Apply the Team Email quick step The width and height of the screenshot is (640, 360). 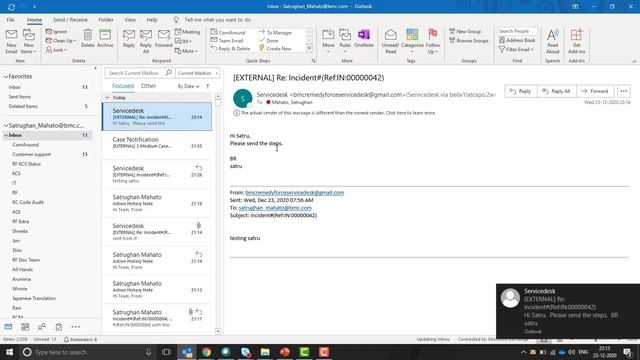click(227, 40)
